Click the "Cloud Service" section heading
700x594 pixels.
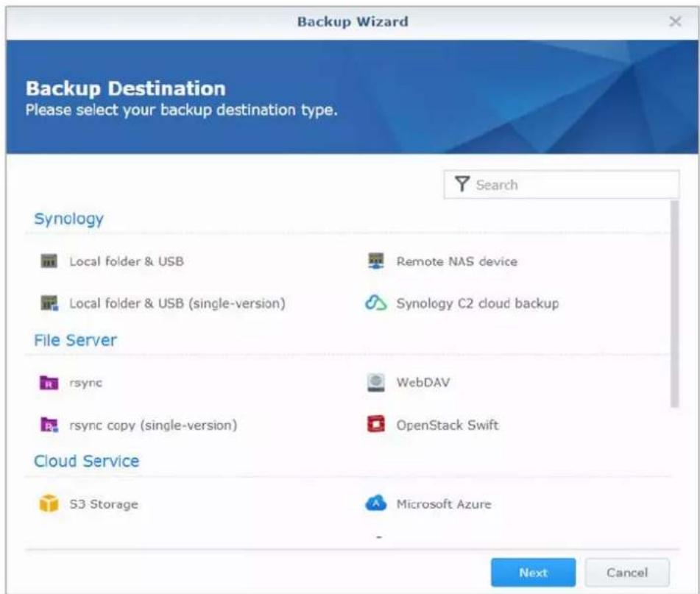tap(87, 461)
